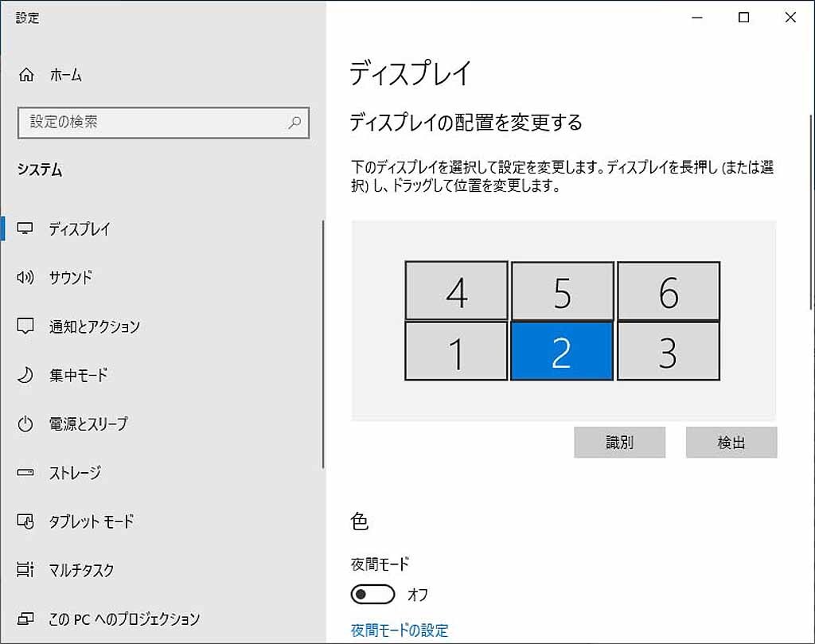Select display 1 in arrangement
815x644 pixels.
(x=456, y=351)
